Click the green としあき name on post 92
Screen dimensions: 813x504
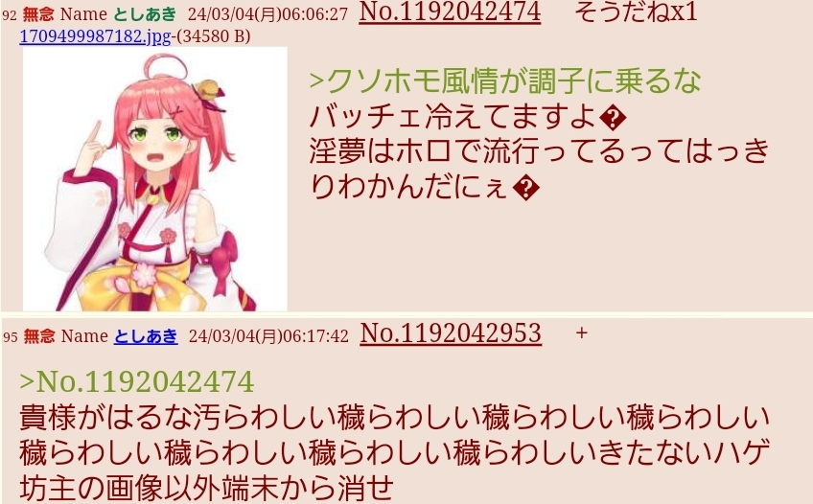pyautogui.click(x=145, y=14)
